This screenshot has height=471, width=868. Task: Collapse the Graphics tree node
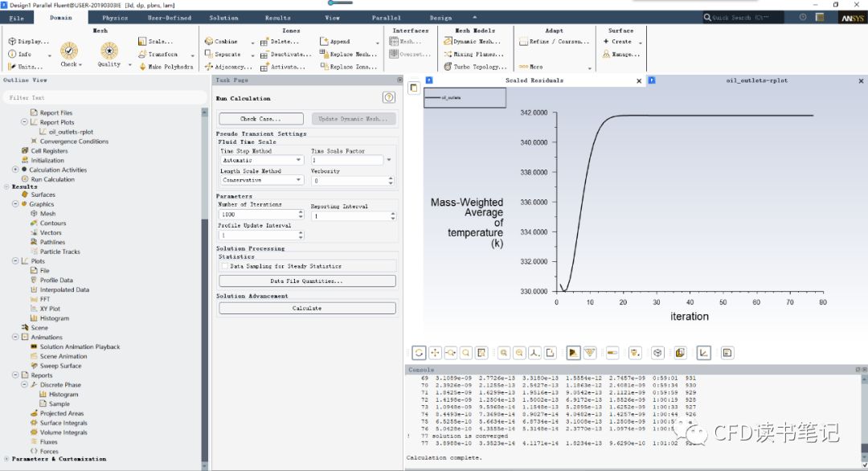pyautogui.click(x=15, y=204)
